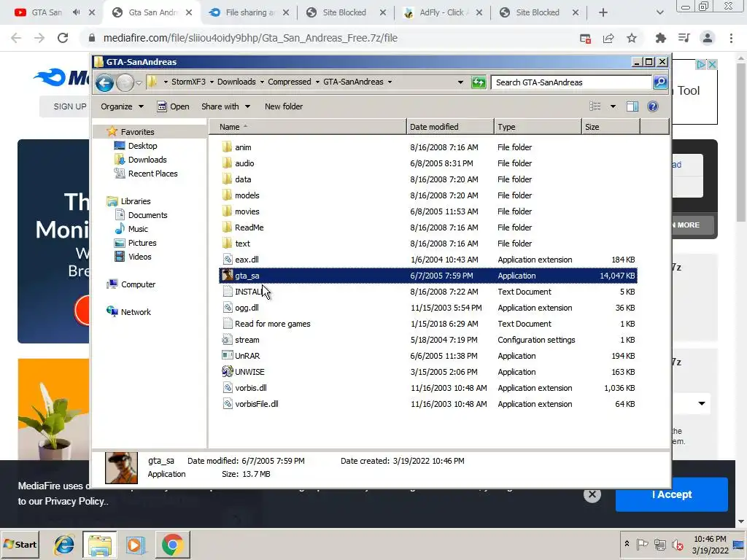This screenshot has height=560, width=747.
Task: Open Chrome's three-dot menu
Action: coord(731,38)
